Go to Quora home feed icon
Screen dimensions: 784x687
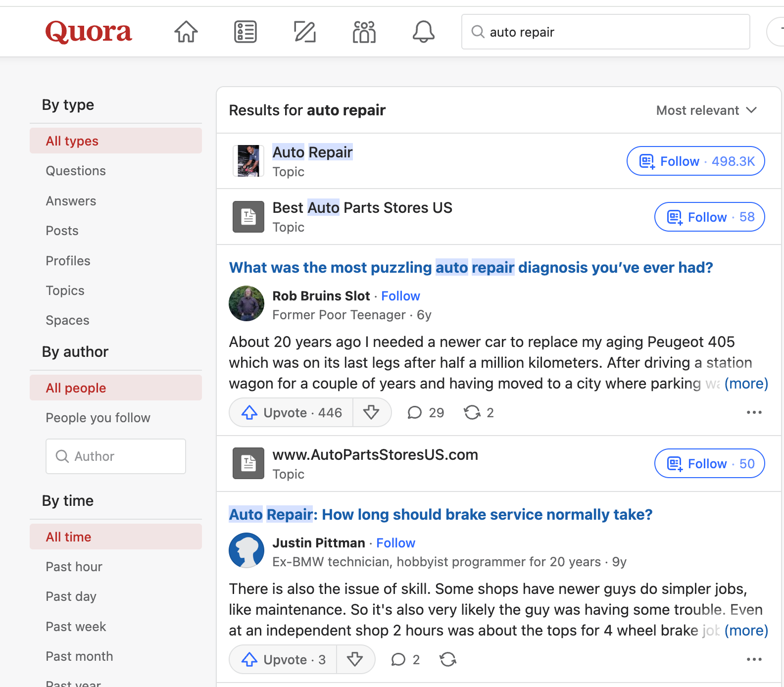(186, 32)
